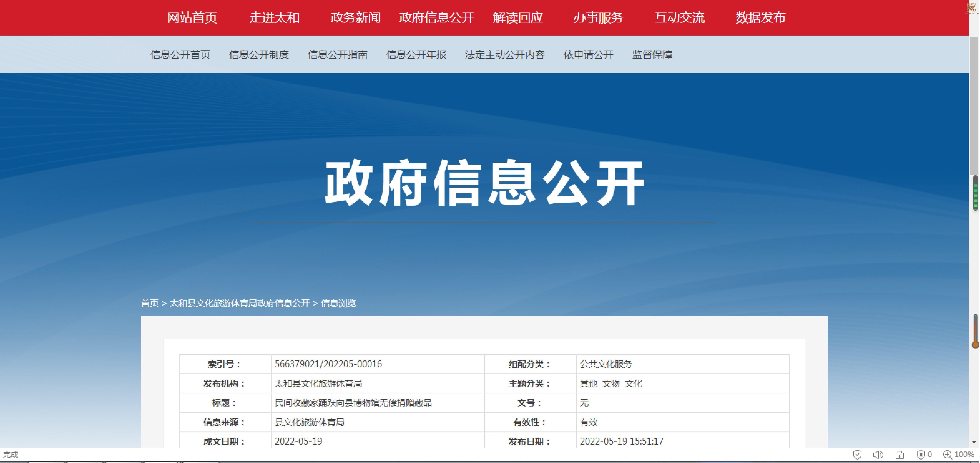Click the seal icon at top-right corner

point(971,7)
